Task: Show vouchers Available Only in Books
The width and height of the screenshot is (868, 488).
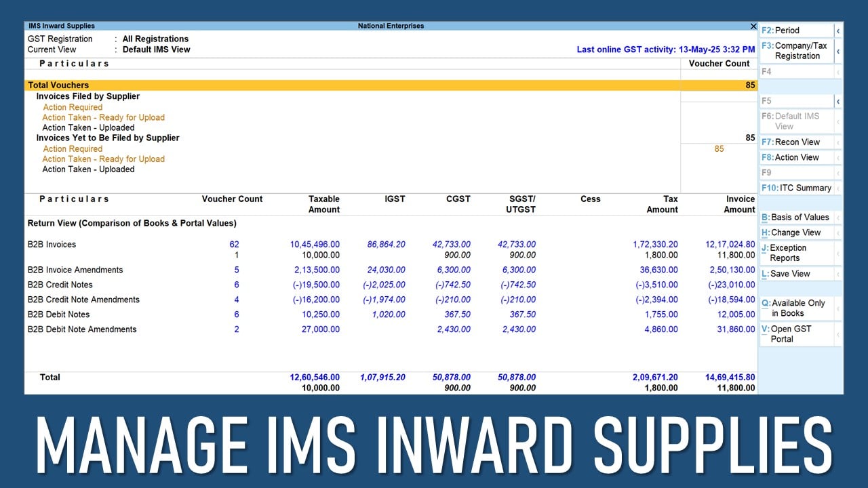Action: point(796,308)
